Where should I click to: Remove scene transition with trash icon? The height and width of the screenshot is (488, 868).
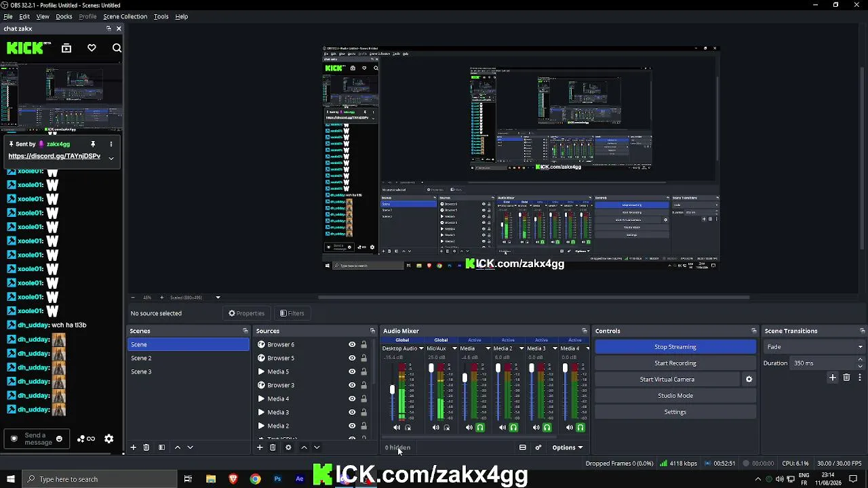[x=846, y=378]
